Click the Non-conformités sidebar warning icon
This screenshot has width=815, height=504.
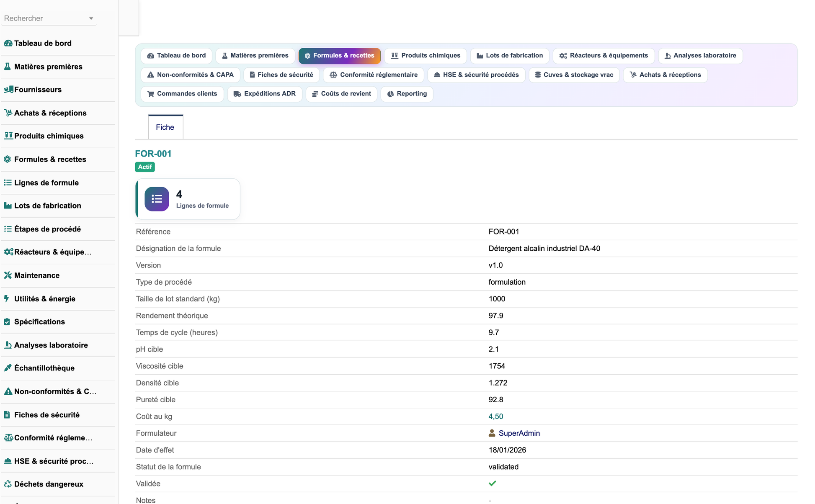(x=8, y=391)
